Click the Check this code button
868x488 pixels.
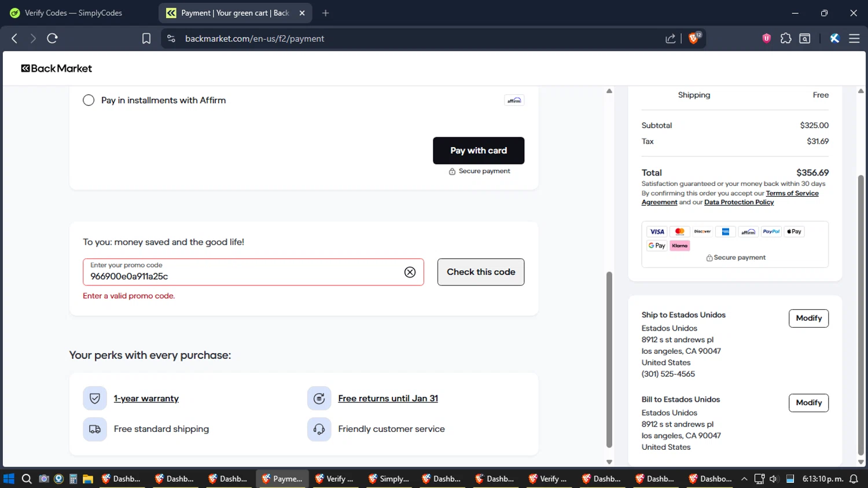point(481,272)
